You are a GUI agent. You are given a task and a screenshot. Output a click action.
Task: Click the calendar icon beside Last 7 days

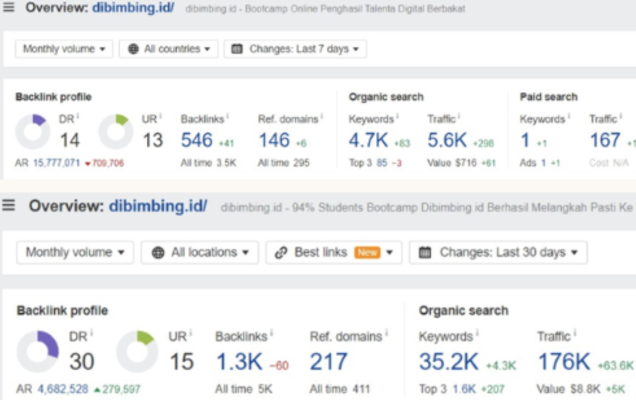(237, 49)
